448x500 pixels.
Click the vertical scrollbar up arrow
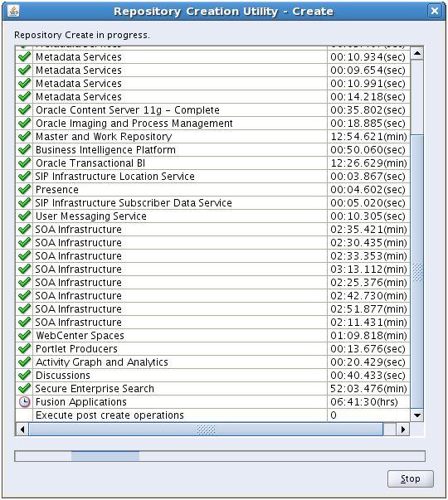click(417, 53)
